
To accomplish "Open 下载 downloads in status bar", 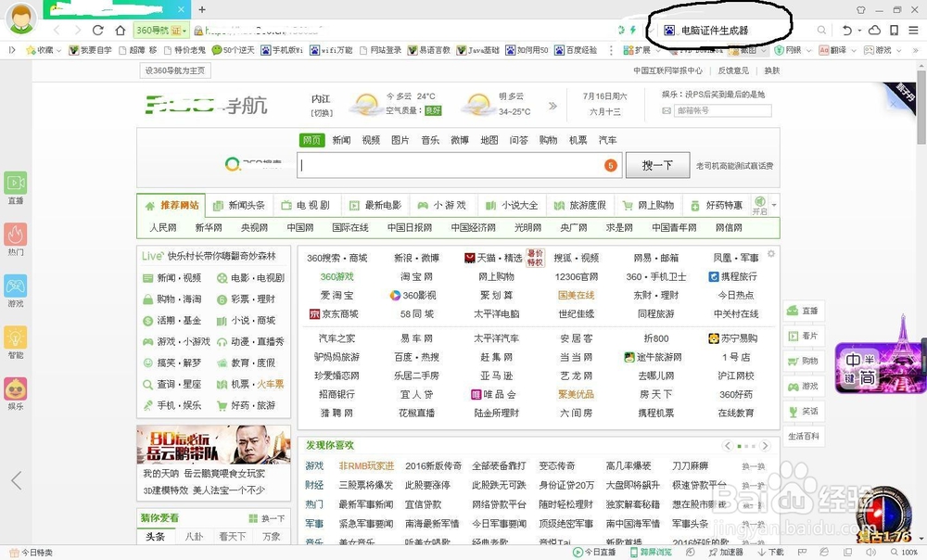I will 771,553.
